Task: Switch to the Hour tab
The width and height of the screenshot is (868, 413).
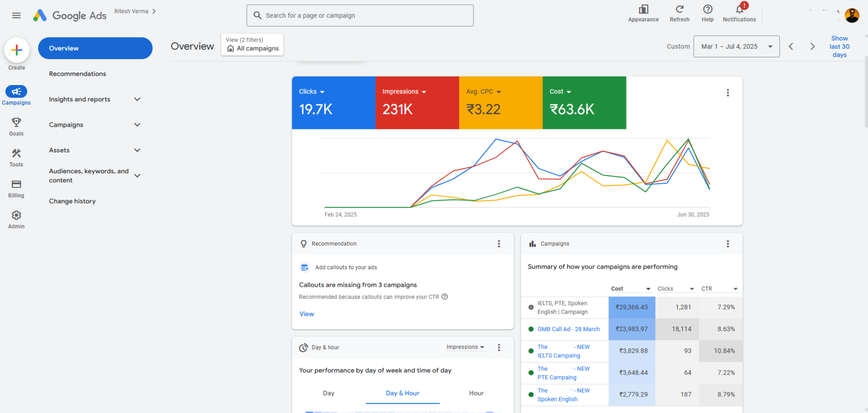Action: (x=476, y=393)
